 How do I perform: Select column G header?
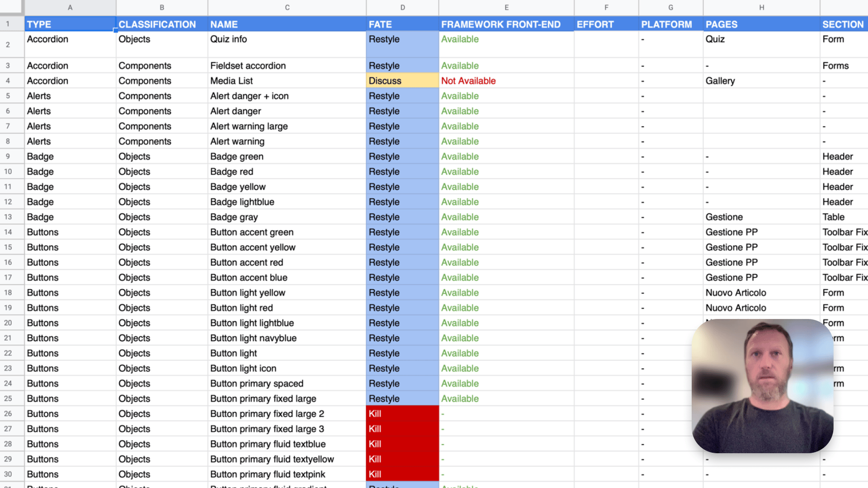pyautogui.click(x=671, y=7)
